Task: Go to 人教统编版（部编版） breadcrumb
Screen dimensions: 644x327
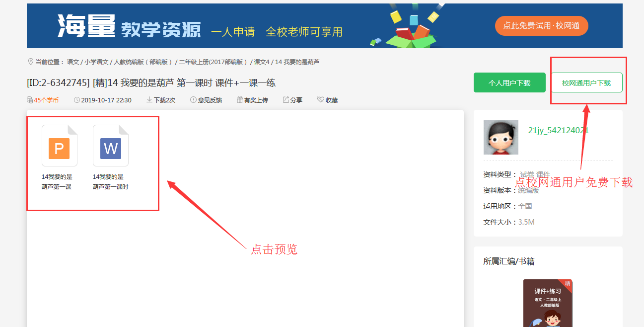Action: pos(143,62)
